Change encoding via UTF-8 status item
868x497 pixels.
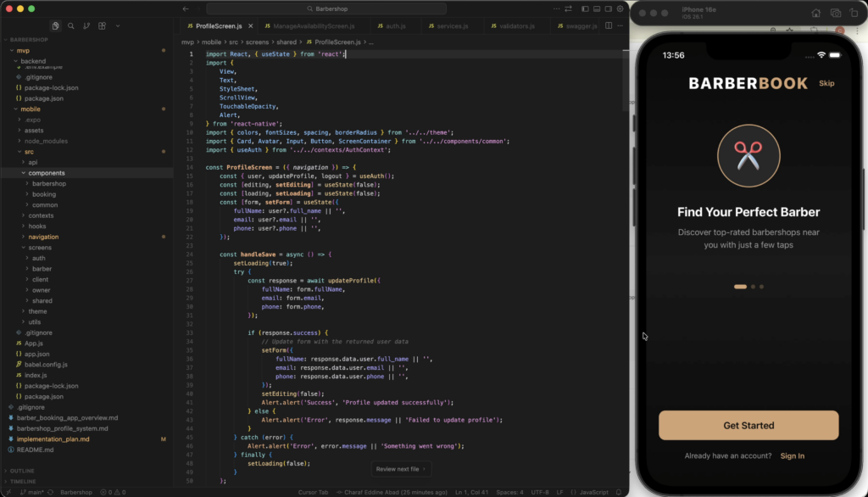click(540, 492)
